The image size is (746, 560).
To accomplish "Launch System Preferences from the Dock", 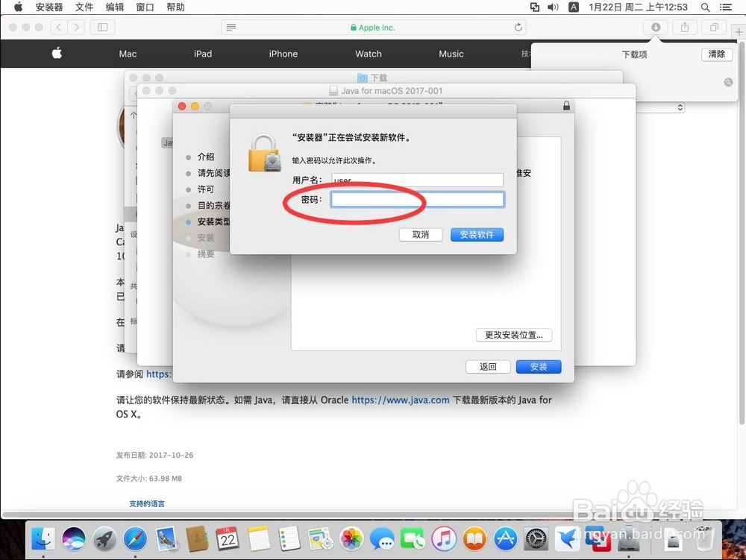I will [534, 538].
